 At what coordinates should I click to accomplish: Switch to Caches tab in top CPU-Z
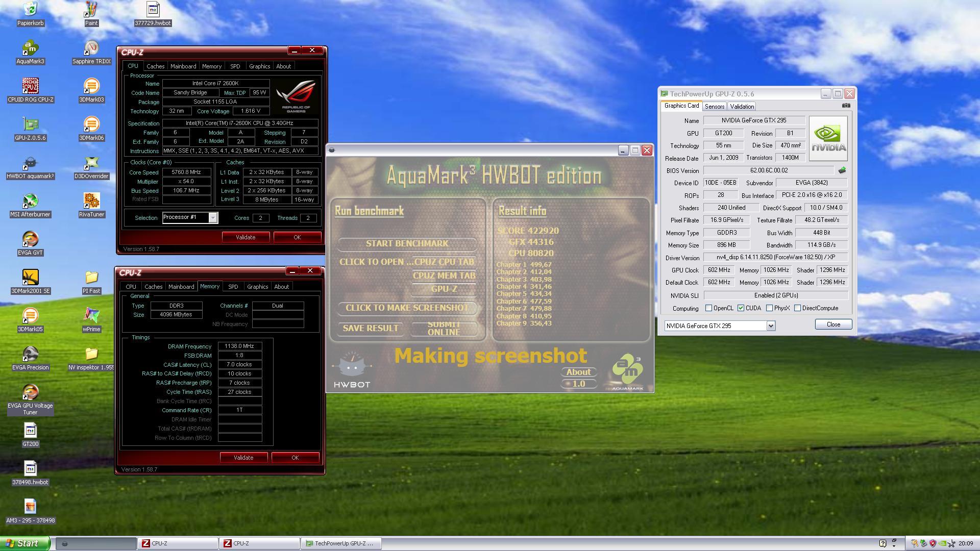pyautogui.click(x=155, y=66)
